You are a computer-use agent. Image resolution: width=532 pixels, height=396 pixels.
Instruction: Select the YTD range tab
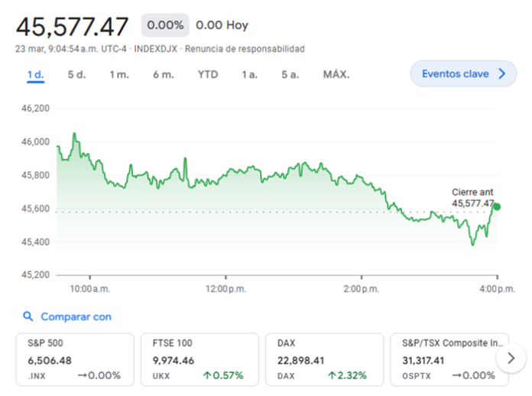pos(207,74)
